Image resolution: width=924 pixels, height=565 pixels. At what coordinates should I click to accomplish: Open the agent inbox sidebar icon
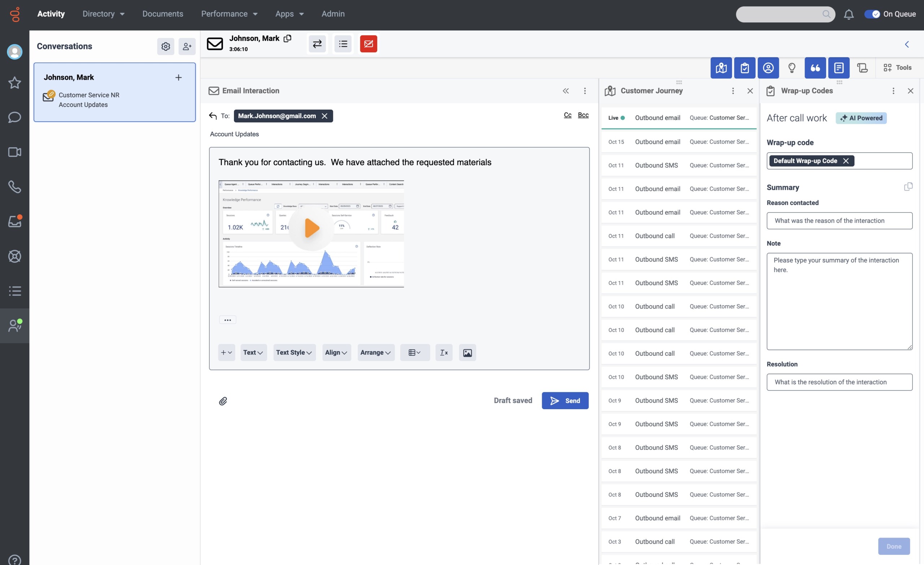(x=15, y=221)
